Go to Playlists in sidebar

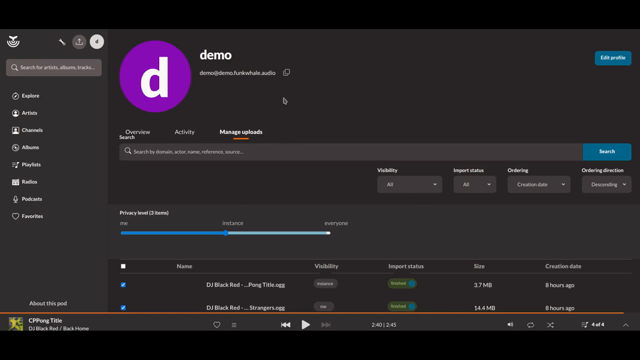[31, 164]
